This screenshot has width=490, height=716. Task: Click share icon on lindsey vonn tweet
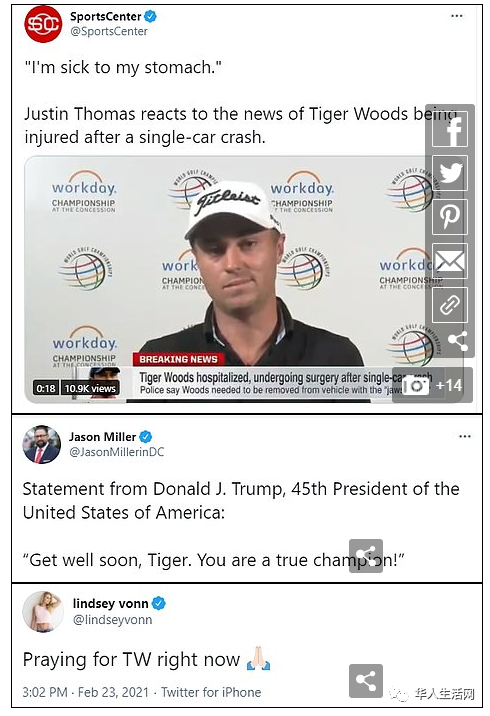click(366, 681)
